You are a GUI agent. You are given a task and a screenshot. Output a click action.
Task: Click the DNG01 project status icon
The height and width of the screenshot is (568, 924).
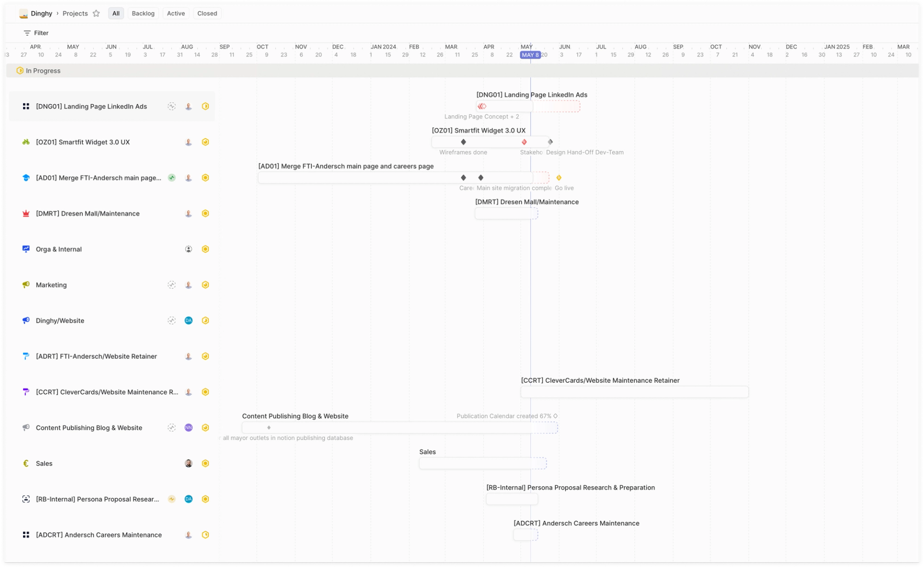(x=205, y=106)
